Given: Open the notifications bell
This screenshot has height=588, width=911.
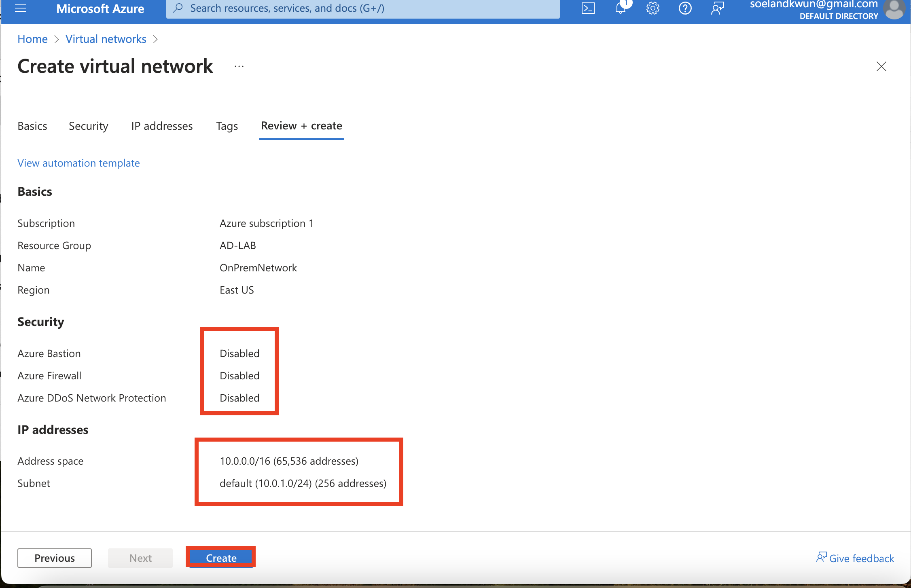Looking at the screenshot, I should (621, 8).
